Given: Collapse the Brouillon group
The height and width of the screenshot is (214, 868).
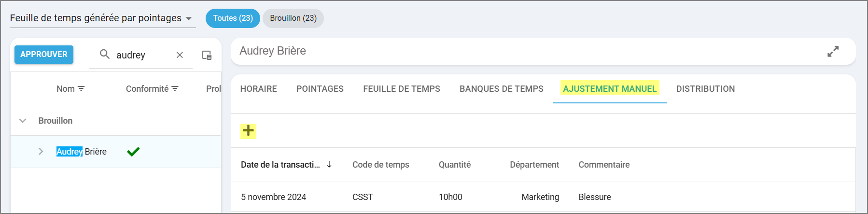Looking at the screenshot, I should coord(23,121).
